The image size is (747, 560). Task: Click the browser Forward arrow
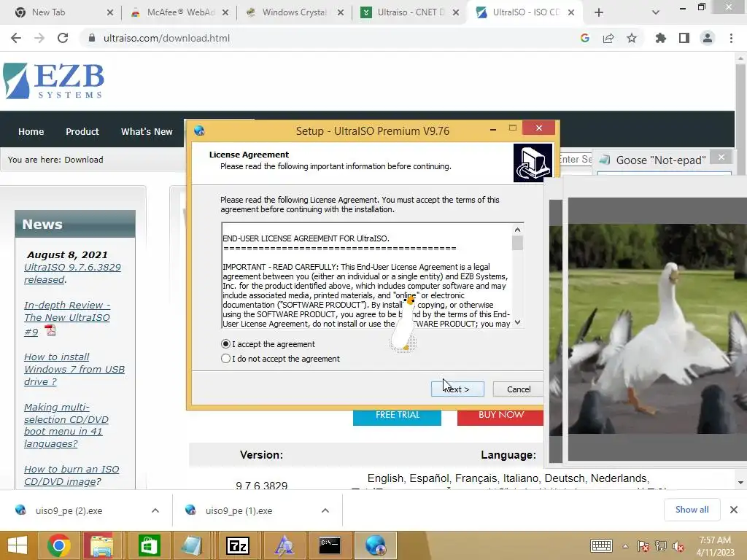coord(39,38)
